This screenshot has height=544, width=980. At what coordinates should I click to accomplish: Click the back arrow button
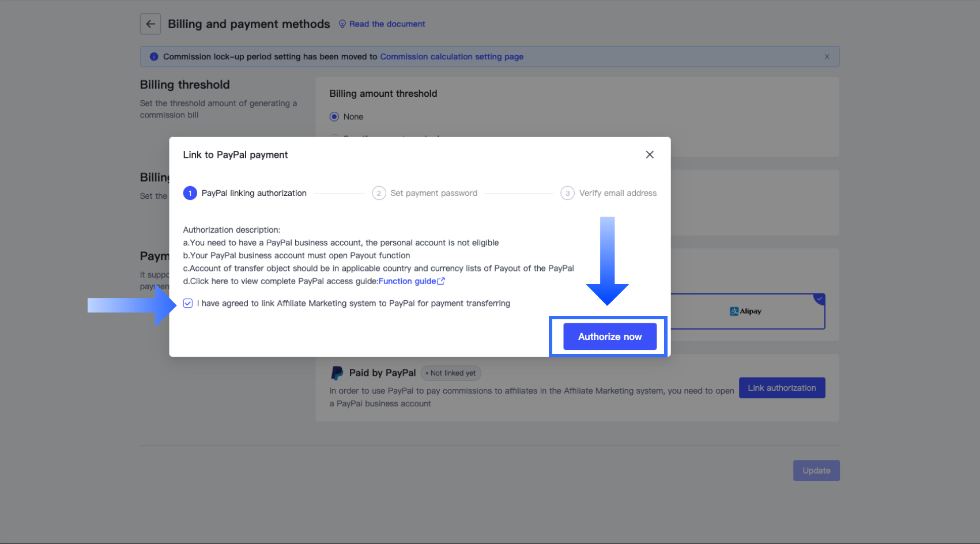pos(150,24)
